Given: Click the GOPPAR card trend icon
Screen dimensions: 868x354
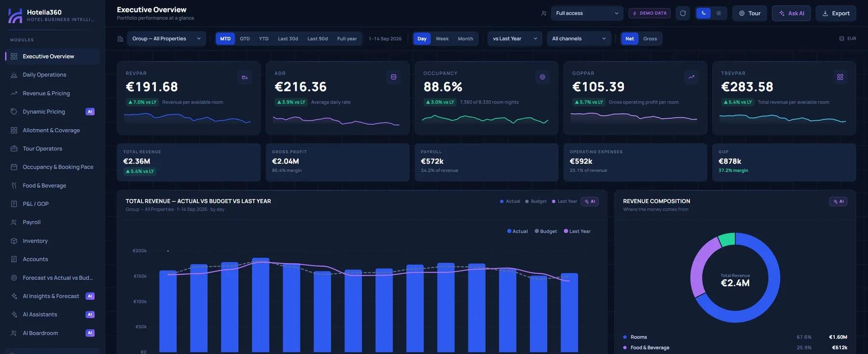Looking at the screenshot, I should [692, 77].
